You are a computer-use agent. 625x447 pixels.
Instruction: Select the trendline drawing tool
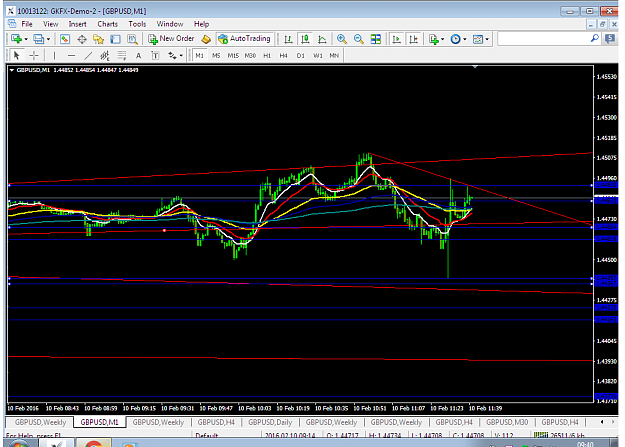(88, 56)
